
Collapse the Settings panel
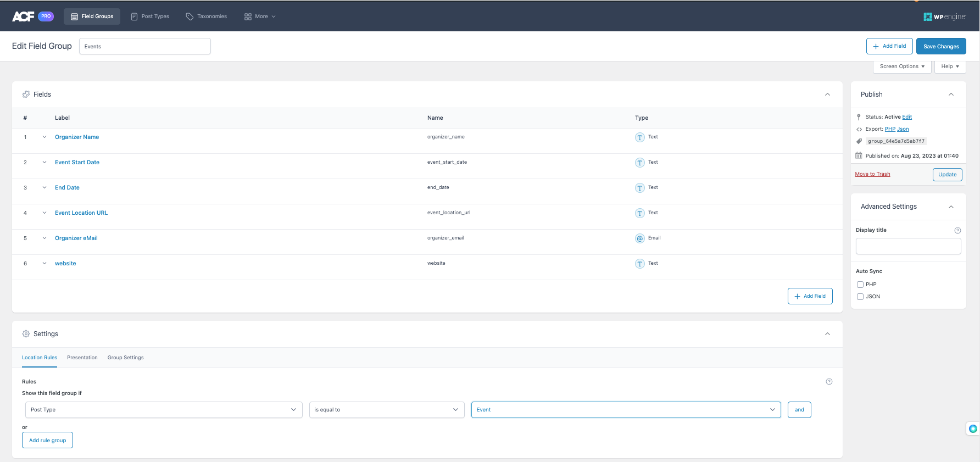tap(827, 334)
